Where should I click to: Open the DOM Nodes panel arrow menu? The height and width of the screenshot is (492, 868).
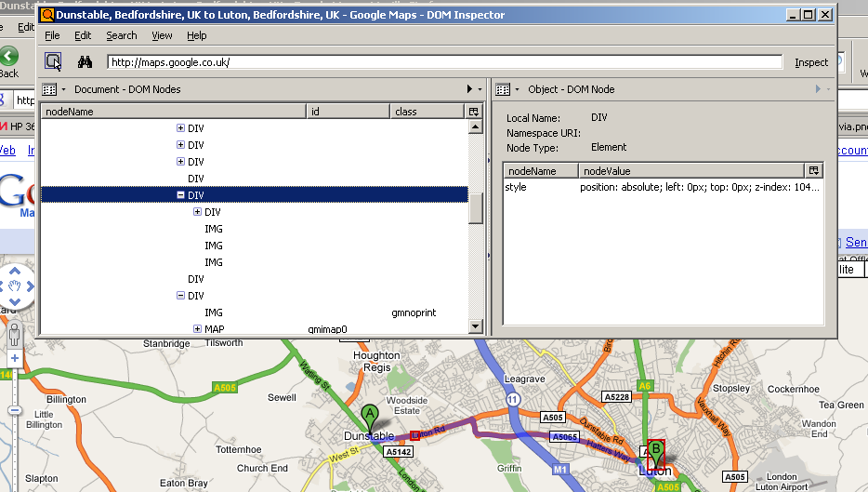pyautogui.click(x=469, y=89)
